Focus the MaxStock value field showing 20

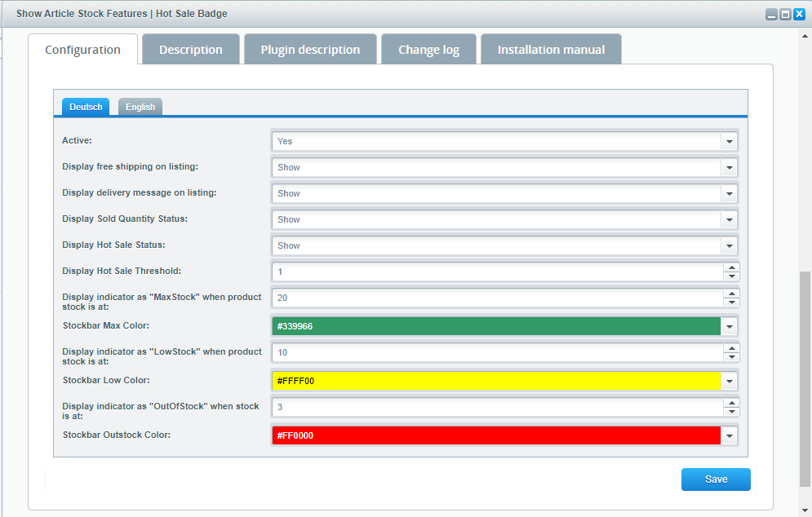coord(498,298)
